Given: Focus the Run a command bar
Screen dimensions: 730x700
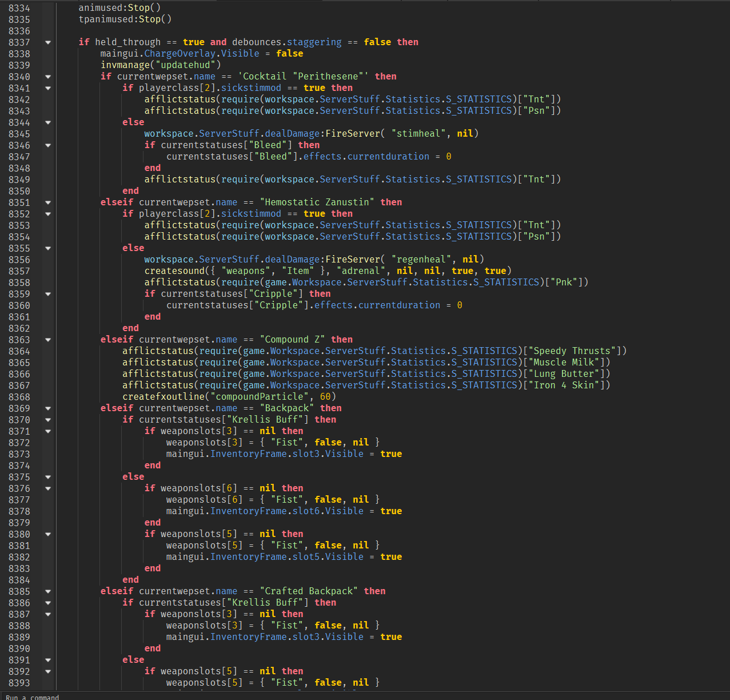Looking at the screenshot, I should pyautogui.click(x=365, y=697).
